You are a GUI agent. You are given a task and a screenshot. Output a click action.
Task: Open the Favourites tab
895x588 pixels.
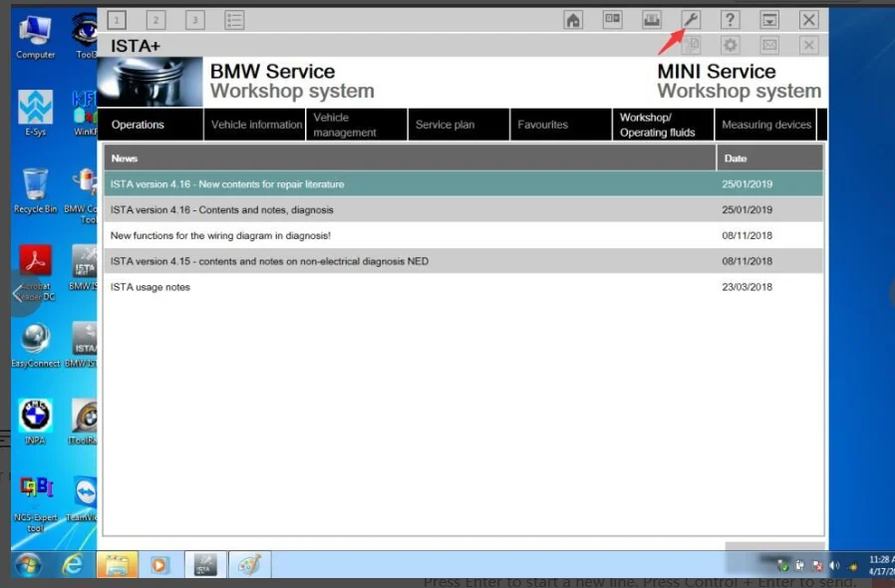[561, 125]
